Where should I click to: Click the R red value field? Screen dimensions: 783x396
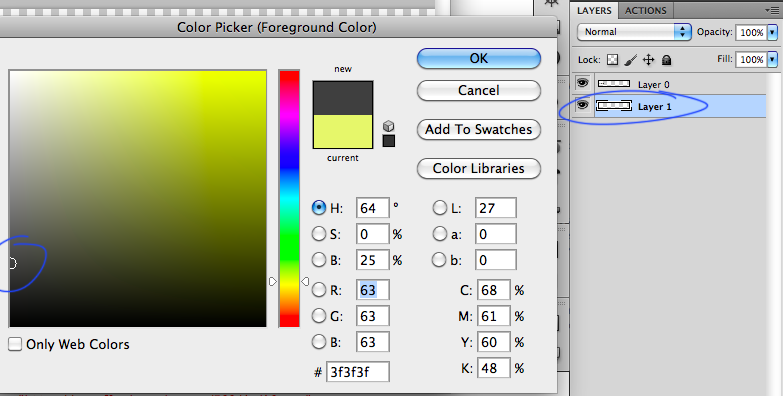[x=372, y=290]
